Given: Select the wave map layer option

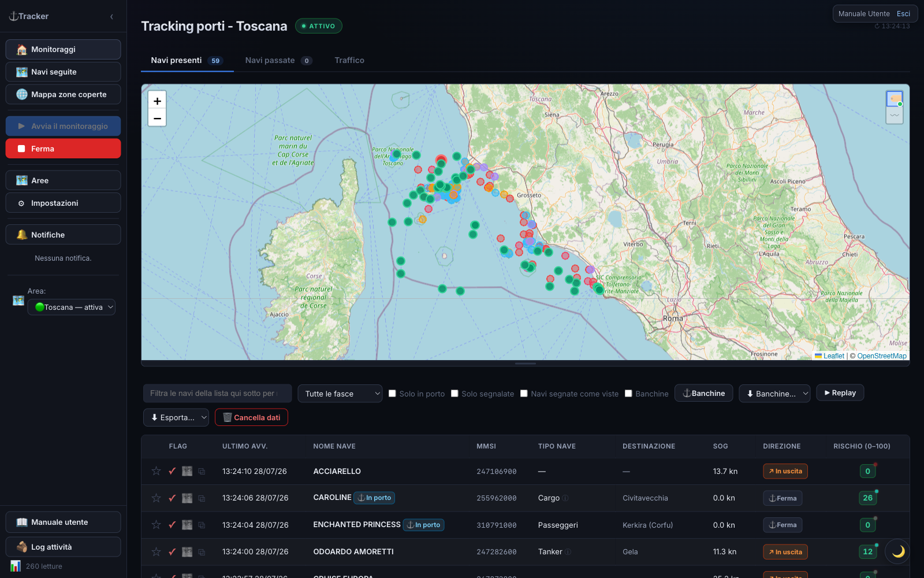Looking at the screenshot, I should tap(895, 115).
